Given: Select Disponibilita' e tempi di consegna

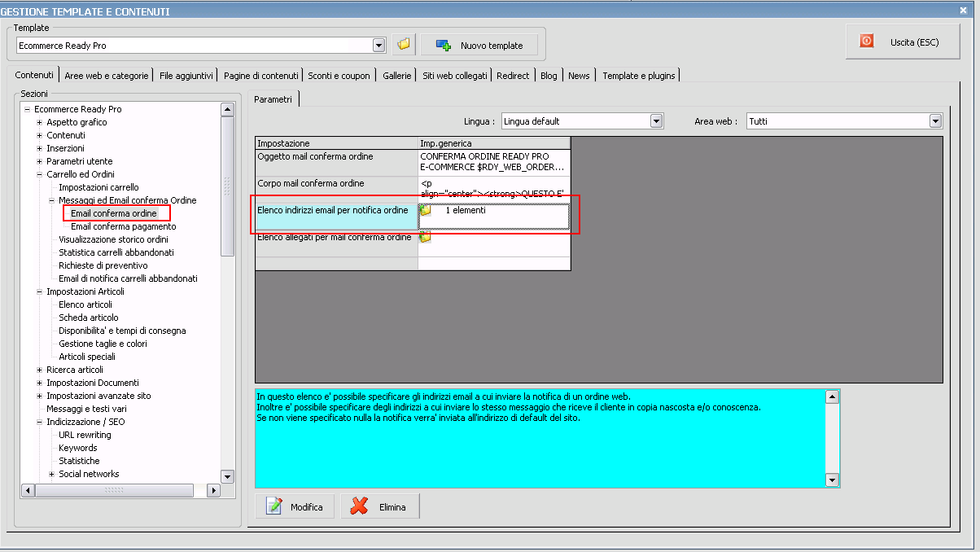Looking at the screenshot, I should 122,331.
